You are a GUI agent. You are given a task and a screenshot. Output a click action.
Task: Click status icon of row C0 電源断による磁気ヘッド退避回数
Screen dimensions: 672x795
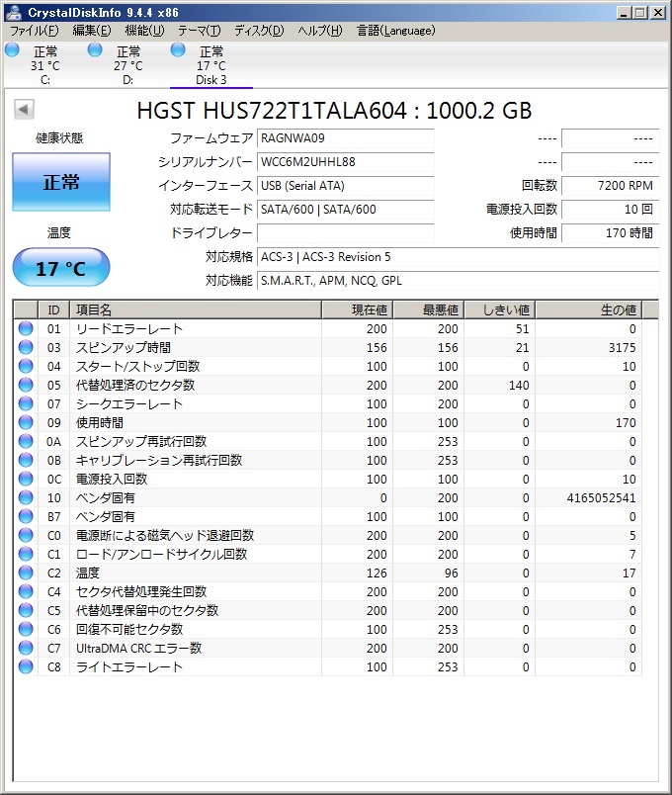coord(26,535)
